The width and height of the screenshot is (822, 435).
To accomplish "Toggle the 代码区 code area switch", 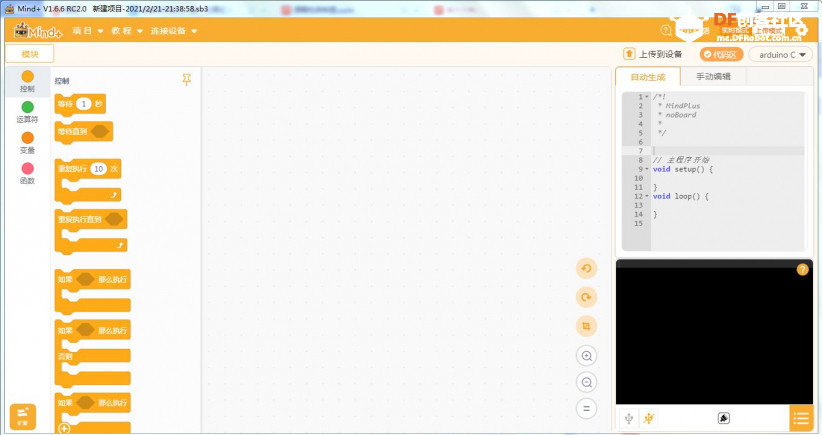I will (x=721, y=55).
